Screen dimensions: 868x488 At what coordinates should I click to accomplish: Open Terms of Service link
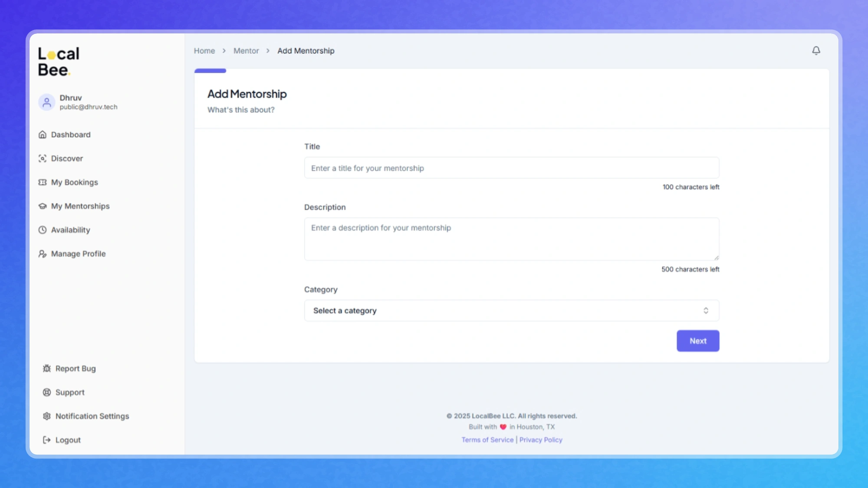(487, 440)
